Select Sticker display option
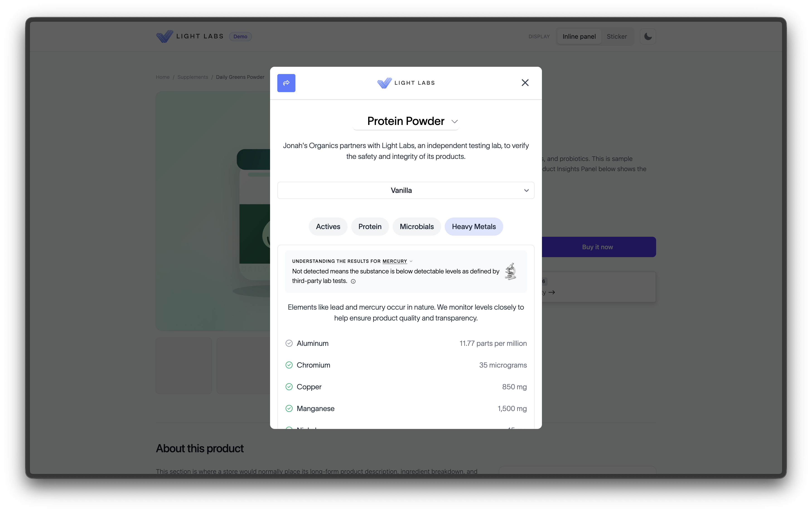Screen dimensions: 812x512 (617, 36)
